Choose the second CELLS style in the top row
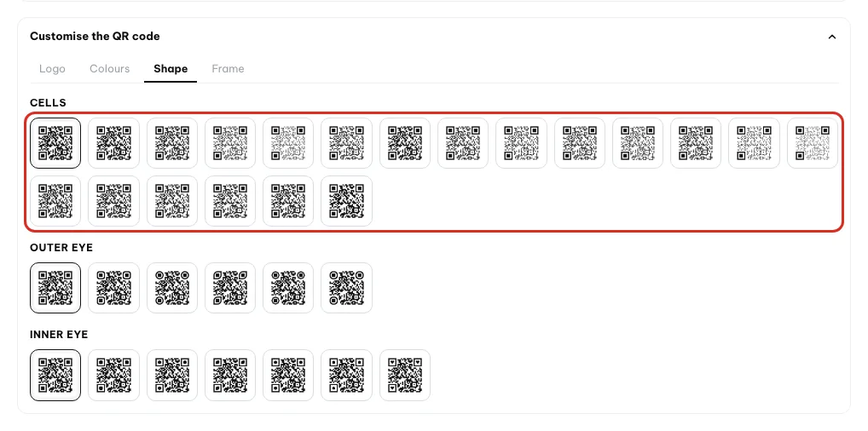 [x=113, y=143]
